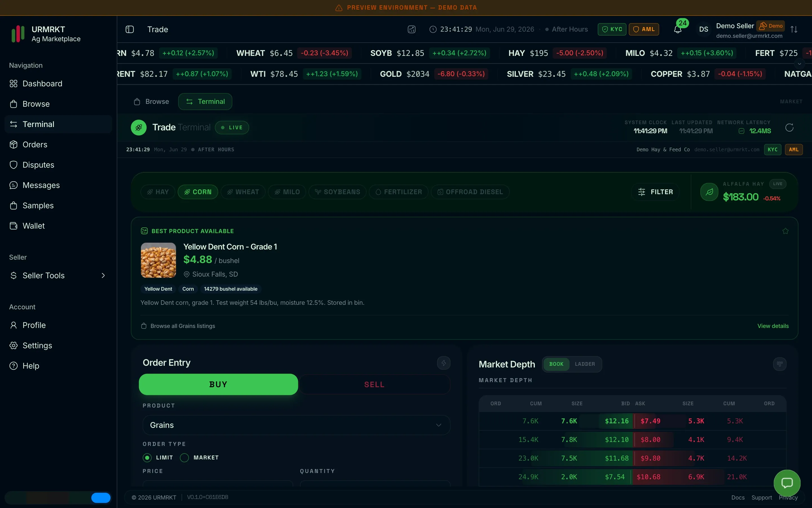Open the Docs footer link
812x508 pixels.
click(738, 498)
